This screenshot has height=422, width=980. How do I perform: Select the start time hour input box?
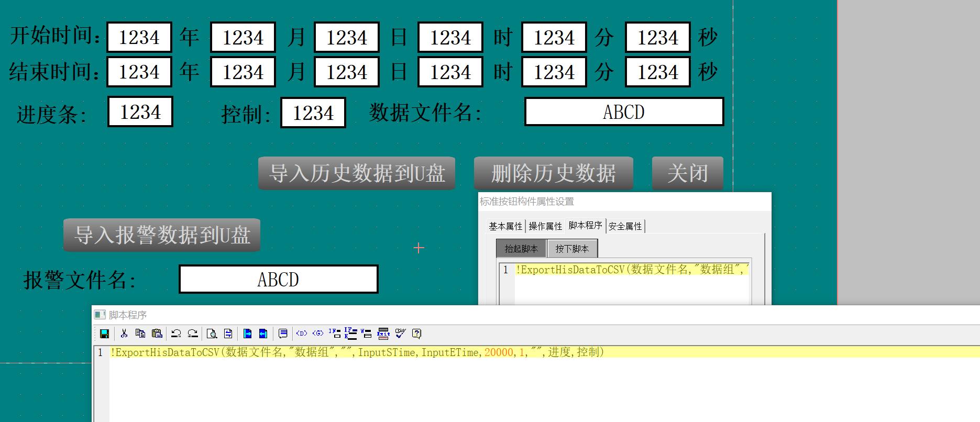click(450, 37)
